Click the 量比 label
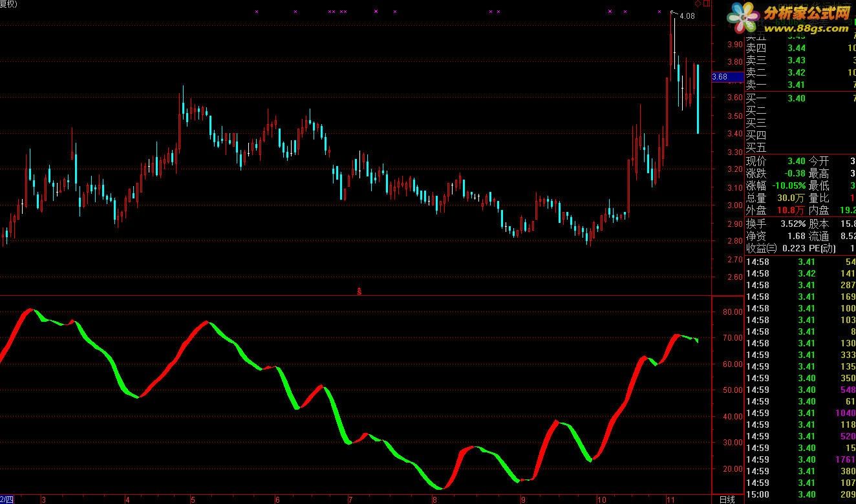 point(819,198)
